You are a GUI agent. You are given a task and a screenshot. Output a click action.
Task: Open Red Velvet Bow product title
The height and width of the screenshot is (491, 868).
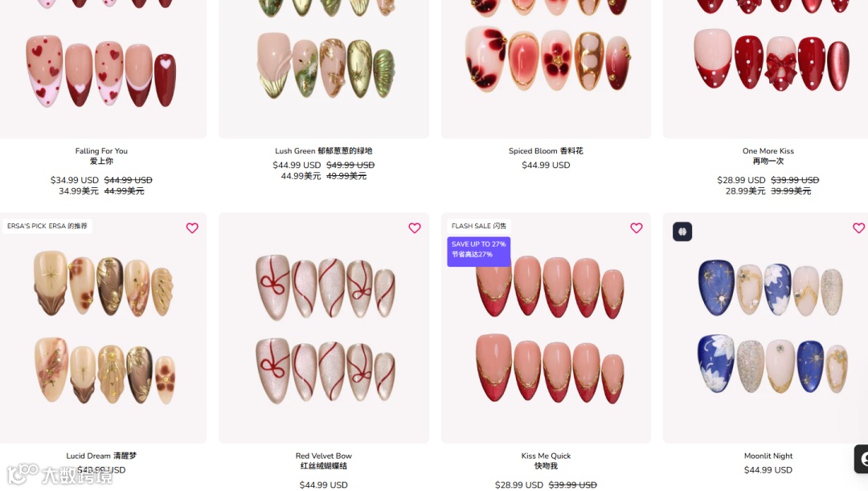[x=323, y=460]
